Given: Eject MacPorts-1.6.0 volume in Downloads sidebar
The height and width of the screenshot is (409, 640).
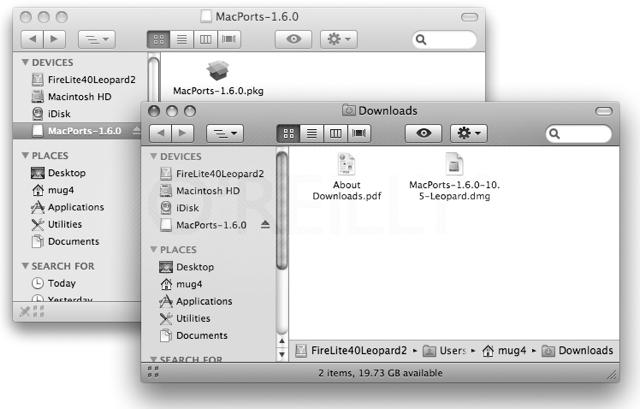Looking at the screenshot, I should (x=265, y=224).
